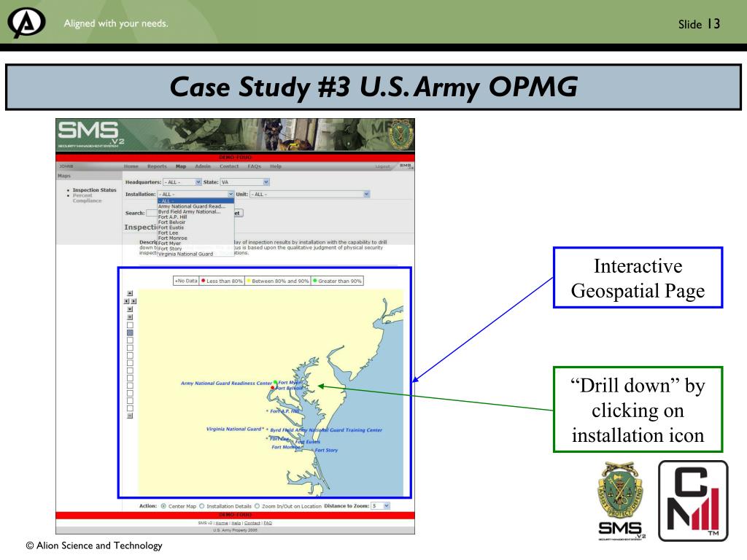Click the Army National Guard Readiness Center label
This screenshot has width=747, height=560.
226,383
